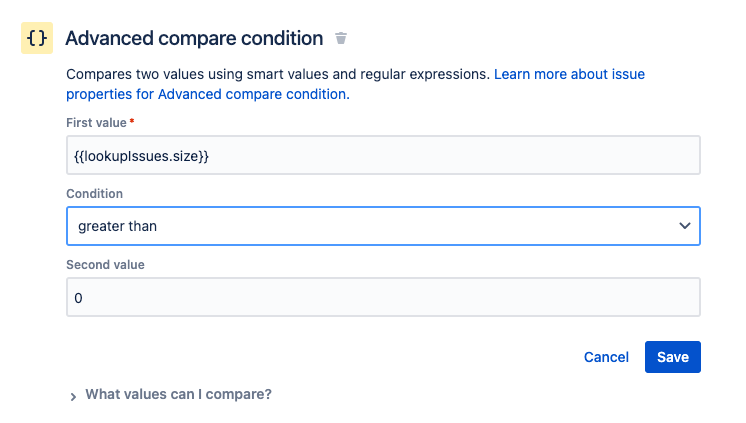746x423 pixels.
Task: Focus the First value input field
Action: pyautogui.click(x=383, y=155)
